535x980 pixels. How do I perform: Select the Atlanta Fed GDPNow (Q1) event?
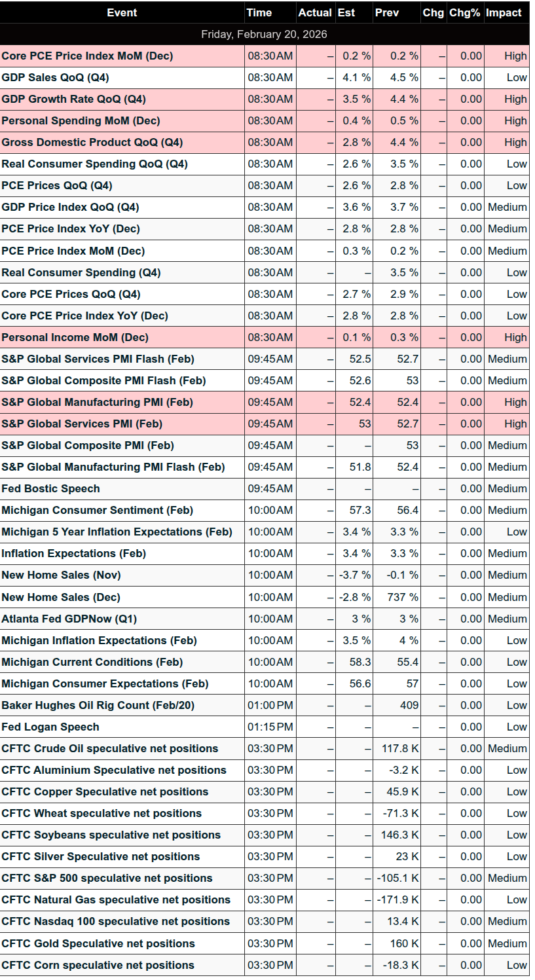point(69,619)
